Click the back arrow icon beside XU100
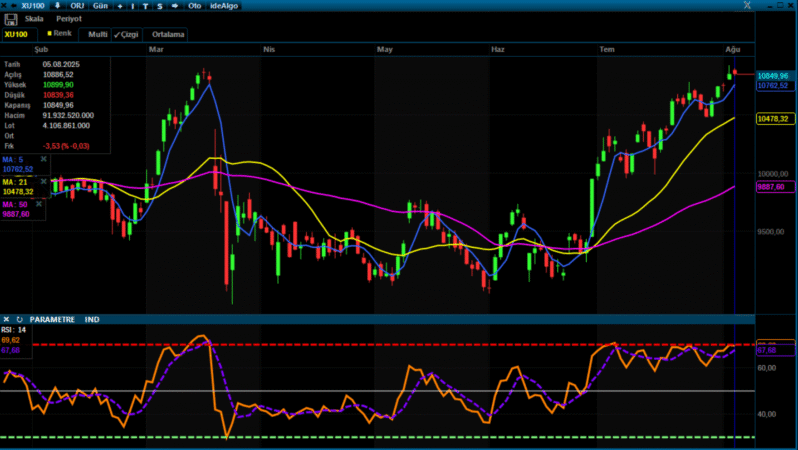This screenshot has height=450, width=798. click(x=14, y=6)
